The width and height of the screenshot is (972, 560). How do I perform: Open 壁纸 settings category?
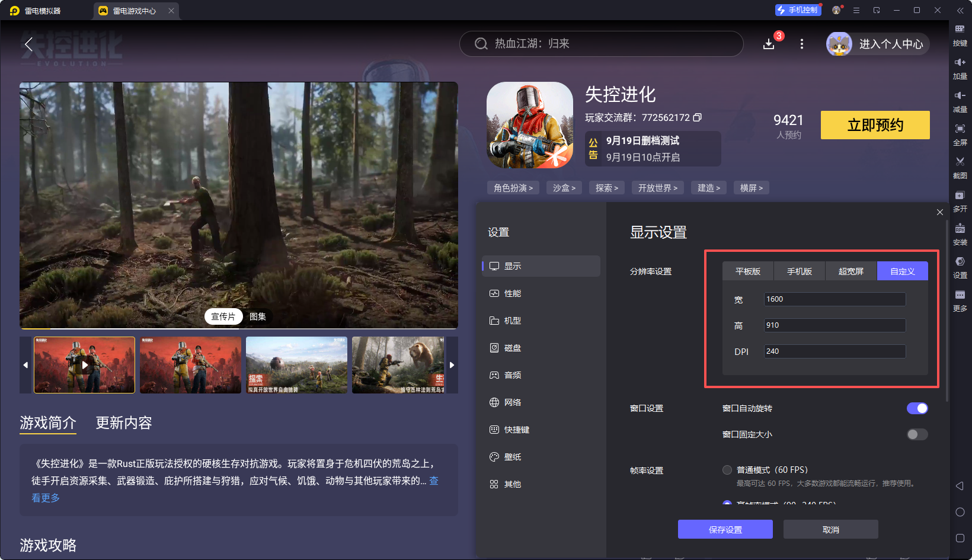click(541, 457)
